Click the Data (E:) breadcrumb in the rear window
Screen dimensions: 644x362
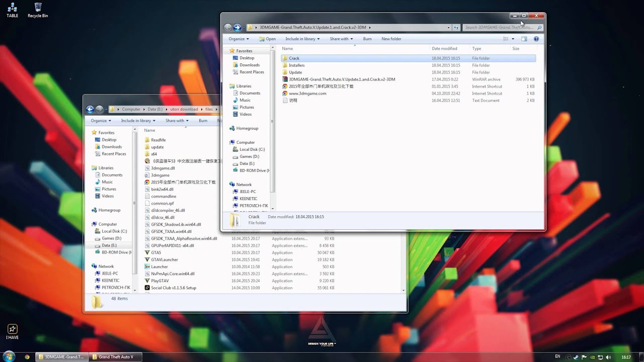pos(155,109)
